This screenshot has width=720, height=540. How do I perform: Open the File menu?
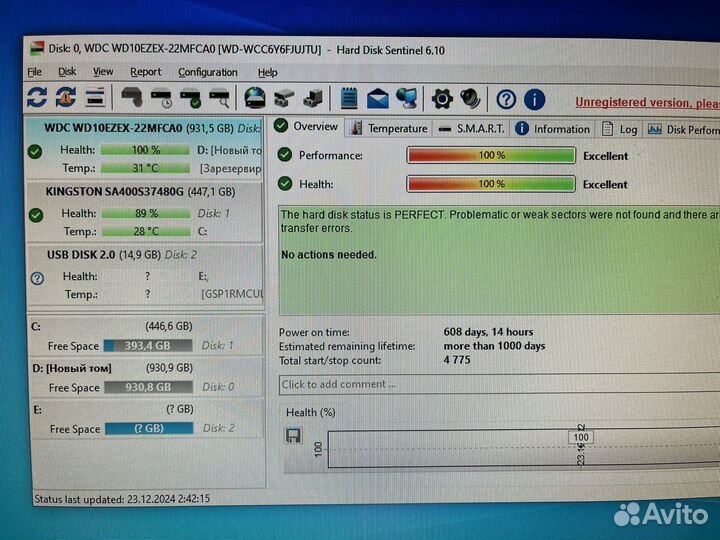pyautogui.click(x=34, y=72)
